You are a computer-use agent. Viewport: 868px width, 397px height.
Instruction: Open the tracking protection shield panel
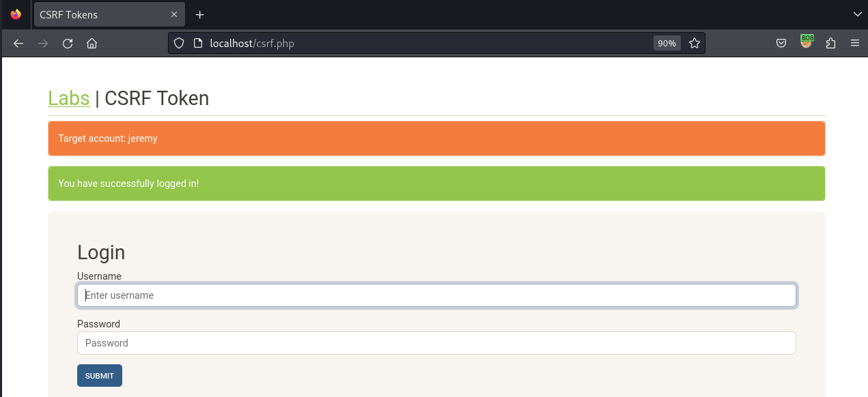[x=178, y=43]
